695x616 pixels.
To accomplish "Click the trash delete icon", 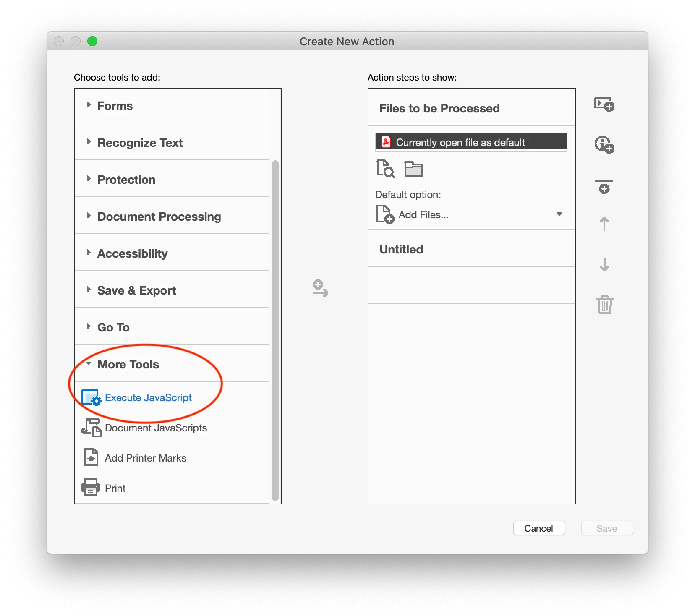I will coord(604,305).
